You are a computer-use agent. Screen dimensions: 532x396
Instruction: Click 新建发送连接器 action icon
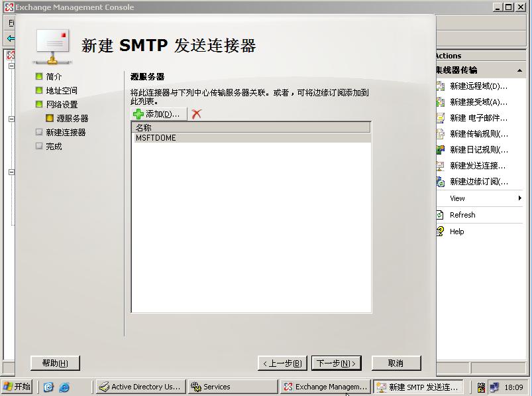441,166
